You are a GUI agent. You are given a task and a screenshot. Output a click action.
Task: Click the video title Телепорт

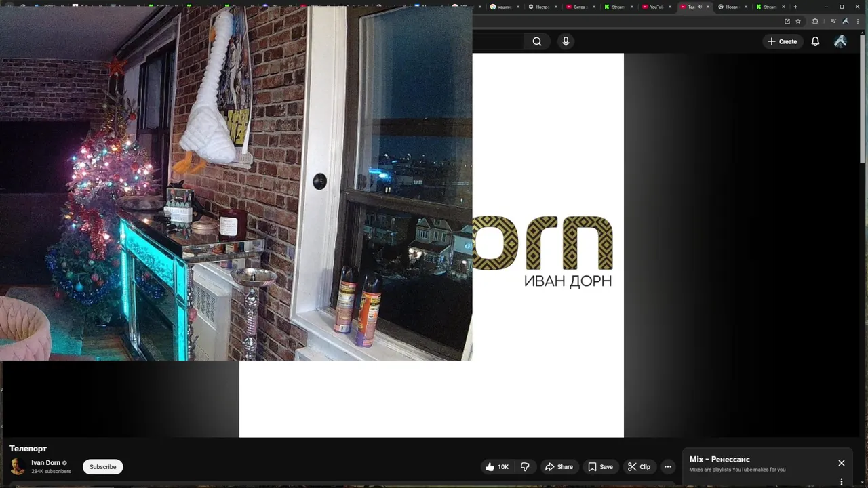pos(28,449)
